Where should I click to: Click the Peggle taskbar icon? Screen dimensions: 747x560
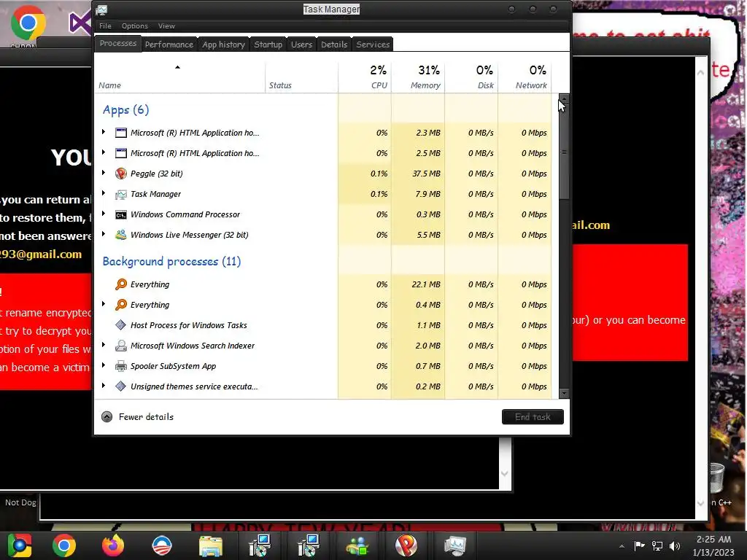(406, 545)
